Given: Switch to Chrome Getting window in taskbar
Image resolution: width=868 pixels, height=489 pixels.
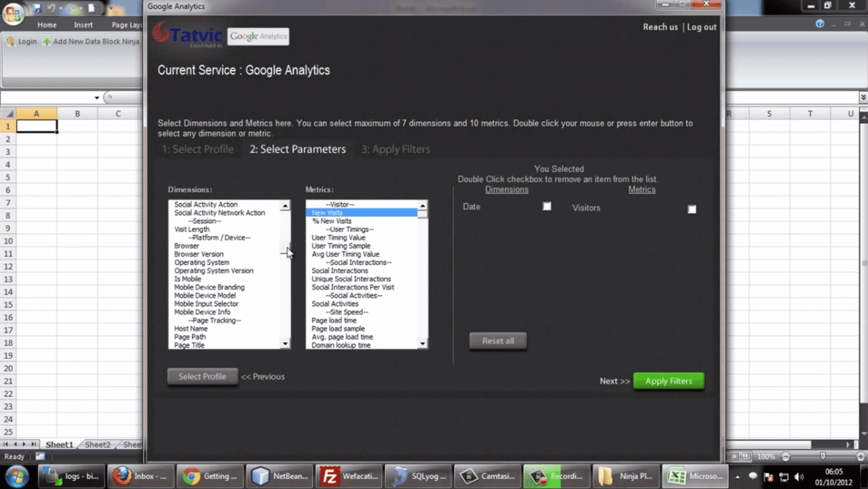Looking at the screenshot, I should click(210, 477).
